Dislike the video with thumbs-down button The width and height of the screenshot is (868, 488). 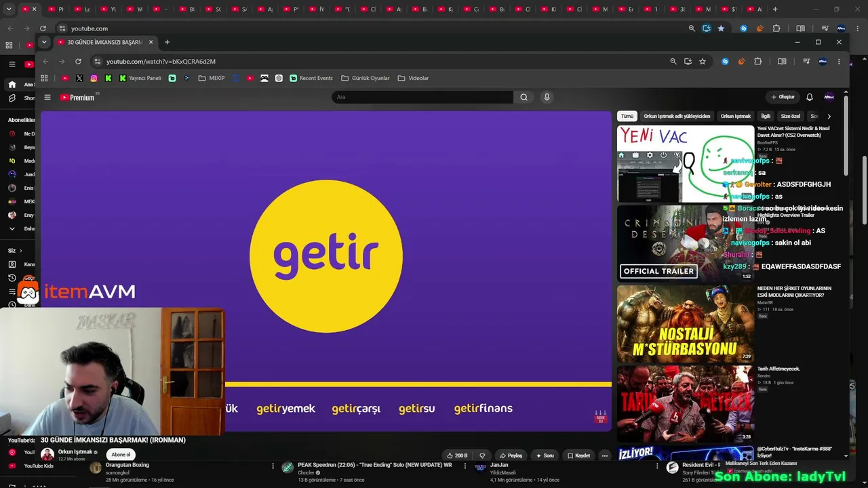coord(482,455)
